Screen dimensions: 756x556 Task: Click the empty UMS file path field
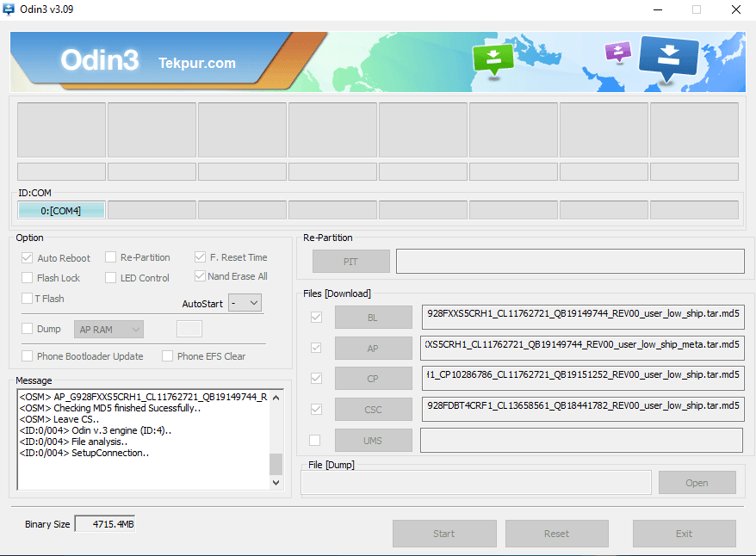(581, 440)
